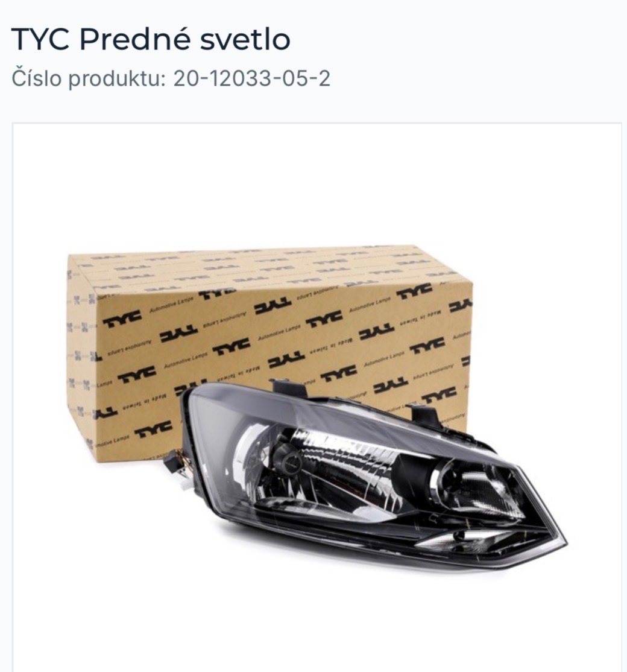Click the large TYC logo at box's upper right
The height and width of the screenshot is (672, 627).
[414, 291]
